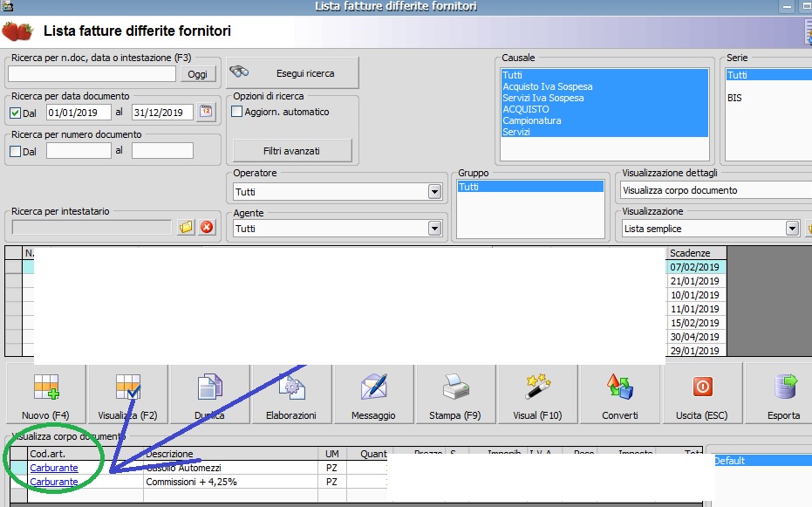
Task: Open the calendar date picker icon
Action: click(206, 112)
